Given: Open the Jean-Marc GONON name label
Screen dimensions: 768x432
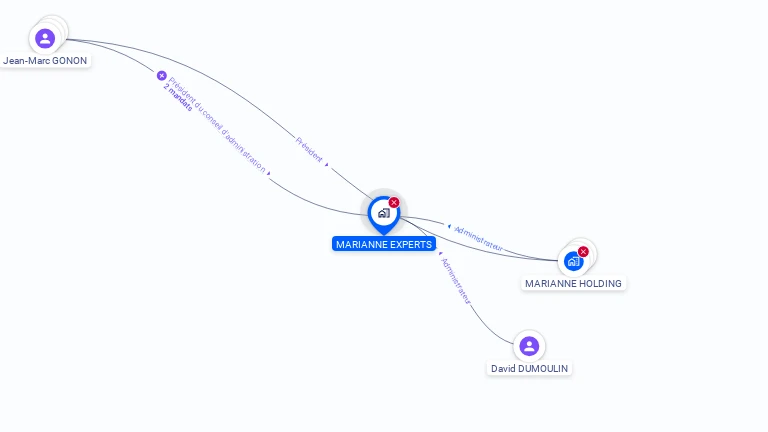Looking at the screenshot, I should point(45,61).
